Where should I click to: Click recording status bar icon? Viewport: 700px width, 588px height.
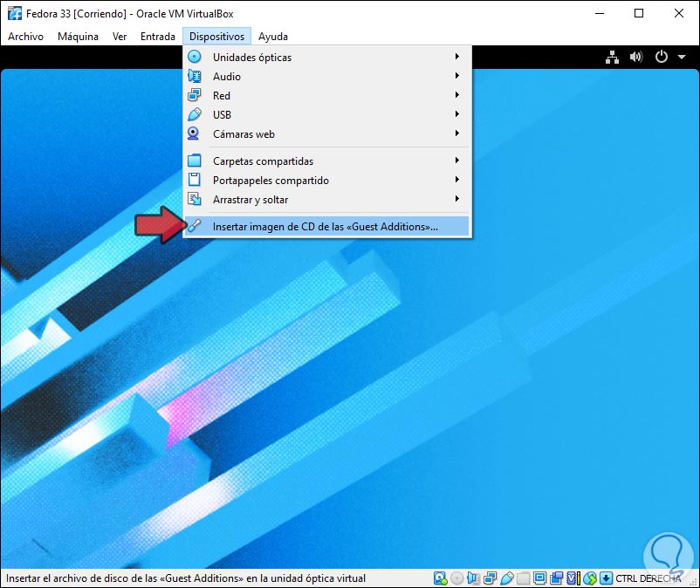point(557,578)
